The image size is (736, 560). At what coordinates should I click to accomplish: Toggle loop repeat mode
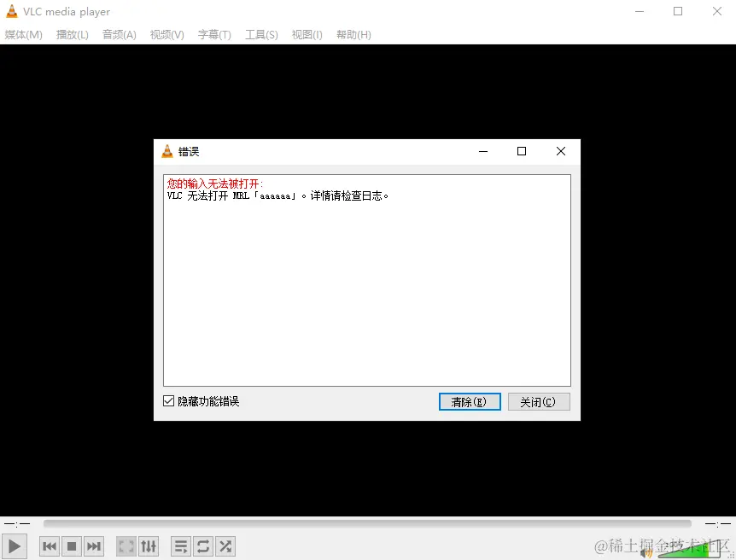202,546
